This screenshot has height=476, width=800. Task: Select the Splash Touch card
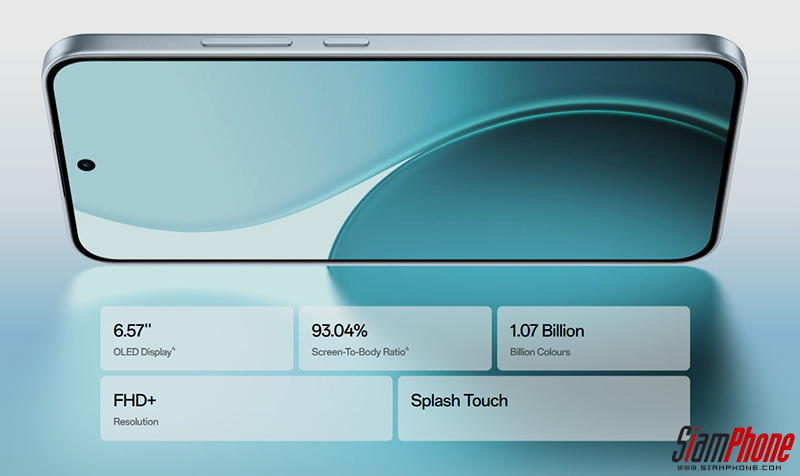[544, 409]
